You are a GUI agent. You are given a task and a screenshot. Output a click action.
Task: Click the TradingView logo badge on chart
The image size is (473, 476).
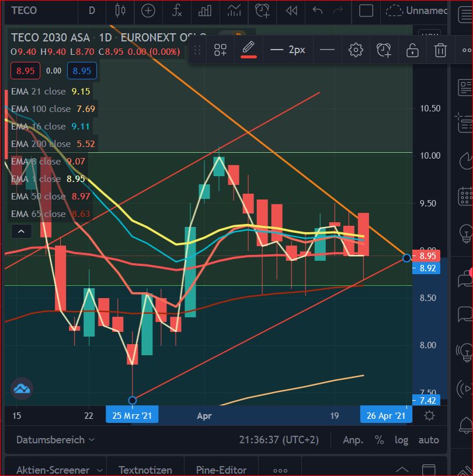pos(22,388)
